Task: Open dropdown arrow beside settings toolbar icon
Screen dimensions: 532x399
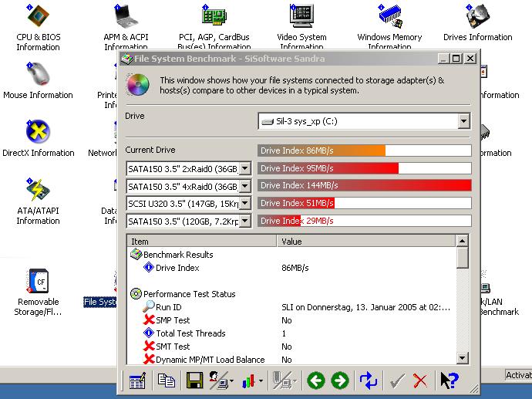Action: [x=232, y=381]
